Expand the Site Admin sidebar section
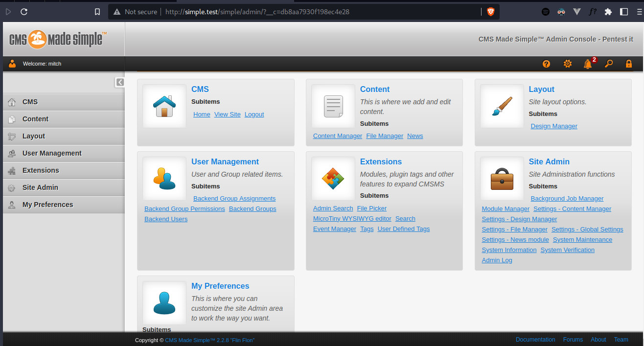644x346 pixels. coord(40,187)
